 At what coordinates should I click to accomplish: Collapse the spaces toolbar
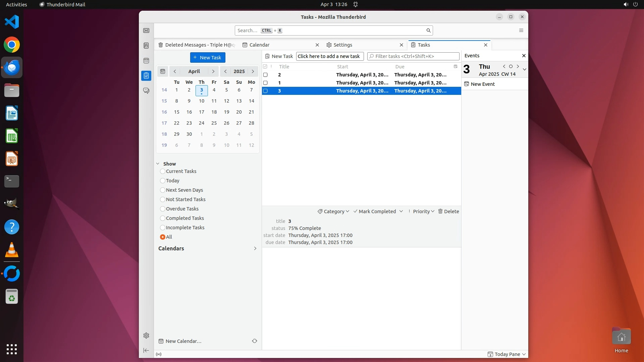(x=146, y=350)
